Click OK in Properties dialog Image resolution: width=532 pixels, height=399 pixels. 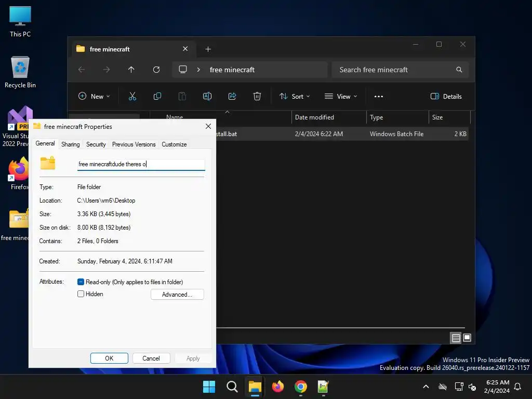[109, 358]
